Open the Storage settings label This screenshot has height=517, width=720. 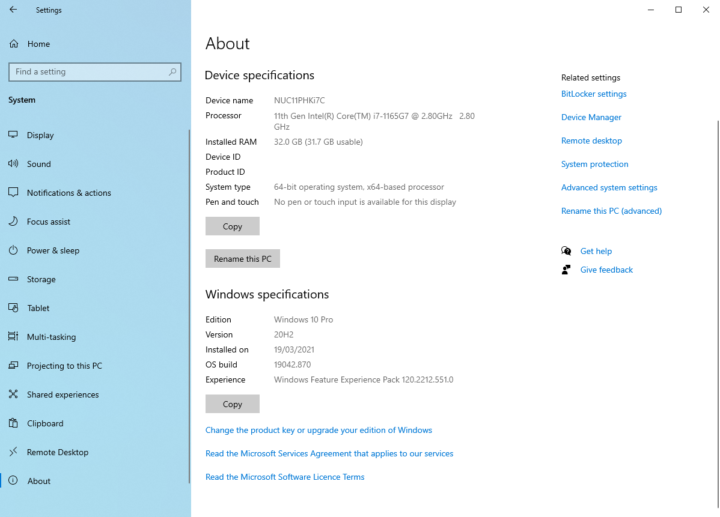[41, 279]
